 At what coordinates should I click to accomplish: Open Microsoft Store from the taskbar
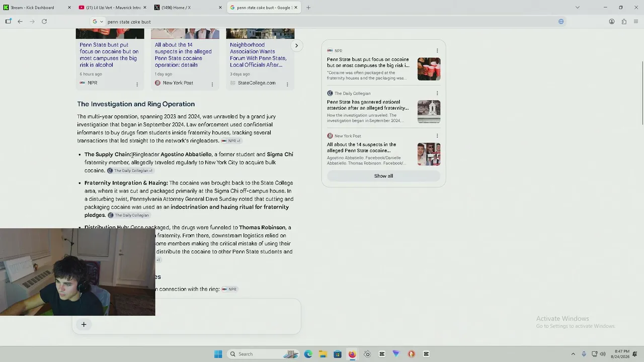(x=337, y=354)
